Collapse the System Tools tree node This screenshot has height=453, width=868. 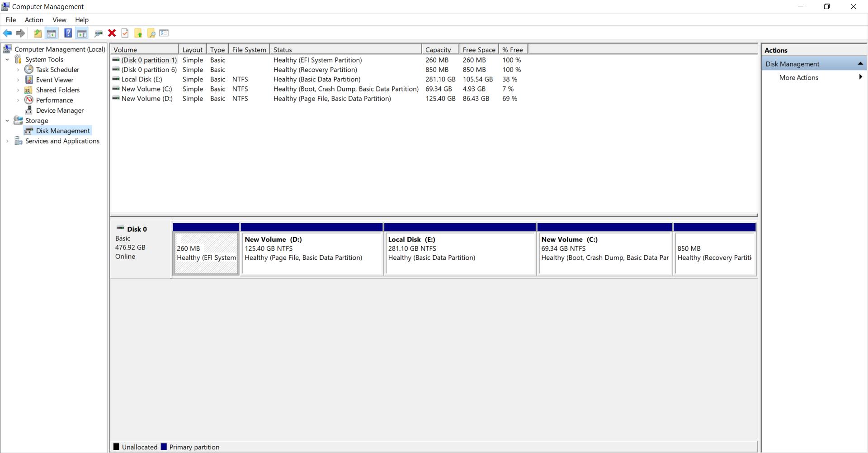[7, 59]
